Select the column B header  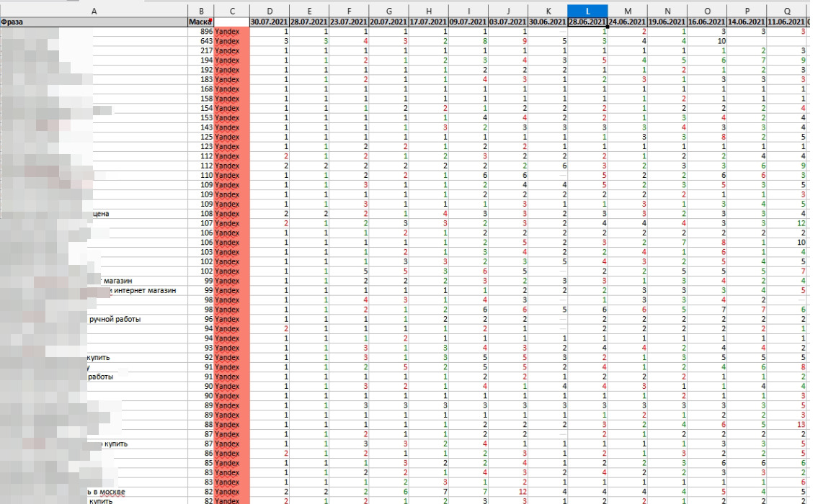[x=200, y=12]
